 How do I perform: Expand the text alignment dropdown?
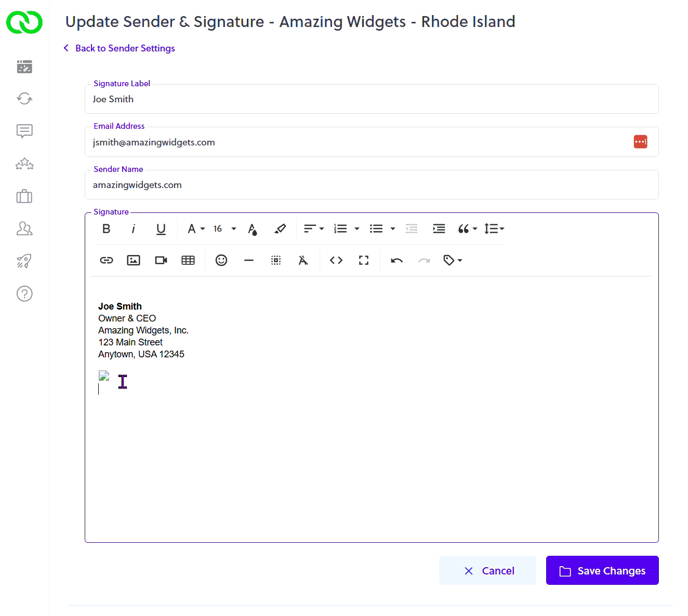point(314,229)
